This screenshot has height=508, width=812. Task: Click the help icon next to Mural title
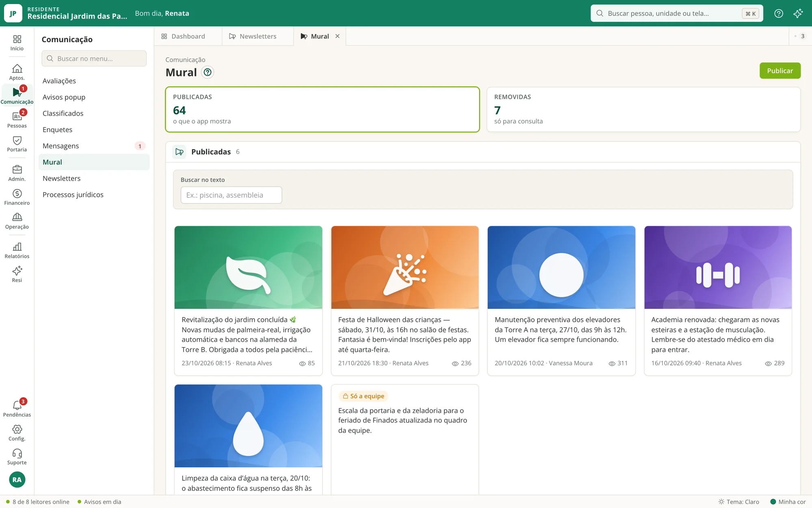(x=207, y=72)
